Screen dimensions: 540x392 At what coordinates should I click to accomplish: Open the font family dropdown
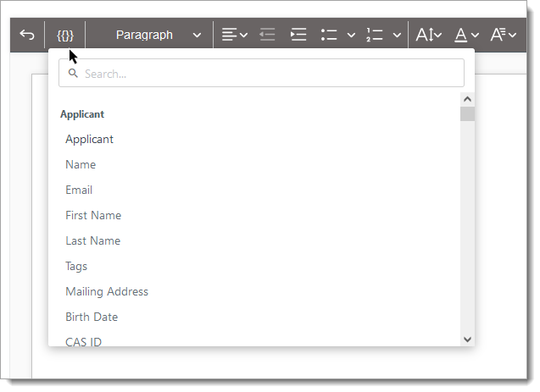tap(504, 35)
